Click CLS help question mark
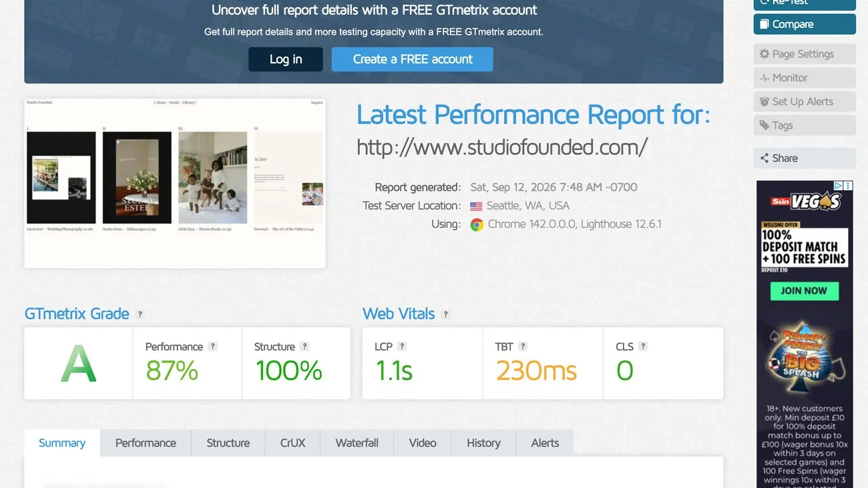 tap(643, 346)
